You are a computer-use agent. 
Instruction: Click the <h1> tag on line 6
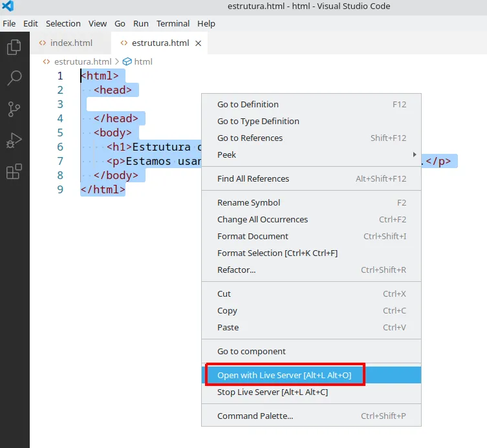point(119,147)
